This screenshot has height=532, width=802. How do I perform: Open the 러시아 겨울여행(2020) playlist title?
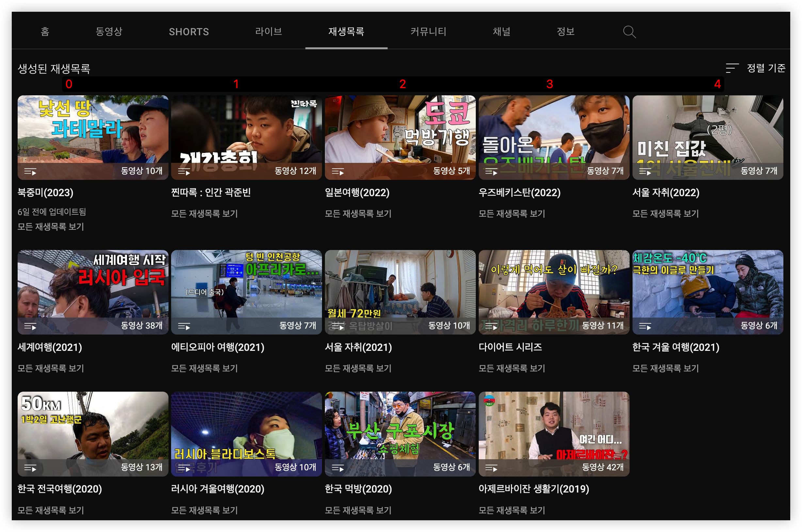(217, 489)
